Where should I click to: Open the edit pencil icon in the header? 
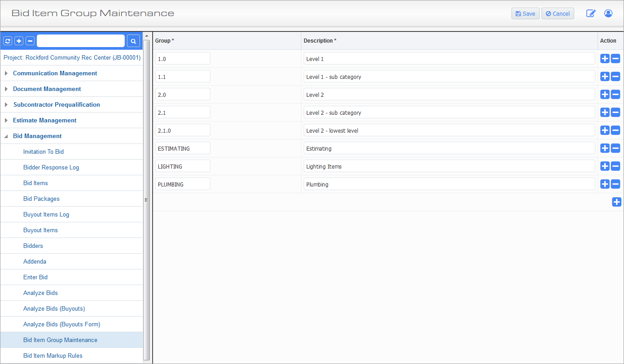pos(591,13)
